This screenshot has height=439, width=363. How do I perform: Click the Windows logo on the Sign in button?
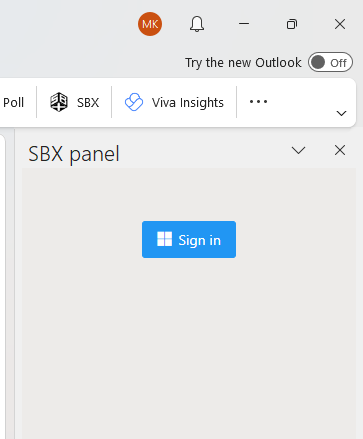pyautogui.click(x=164, y=239)
